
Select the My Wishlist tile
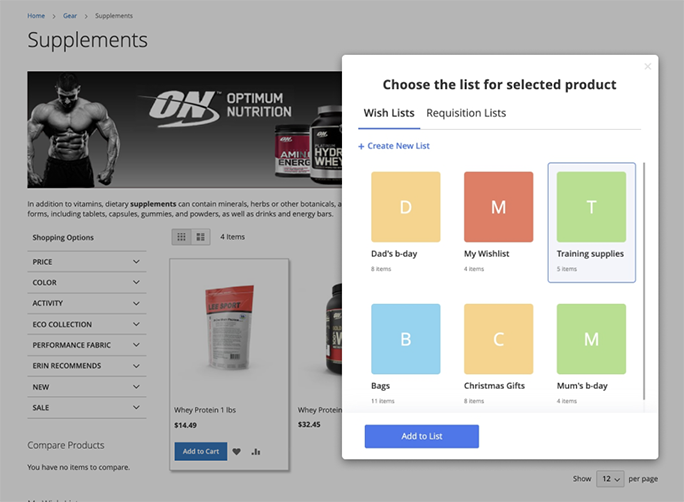coord(498,222)
